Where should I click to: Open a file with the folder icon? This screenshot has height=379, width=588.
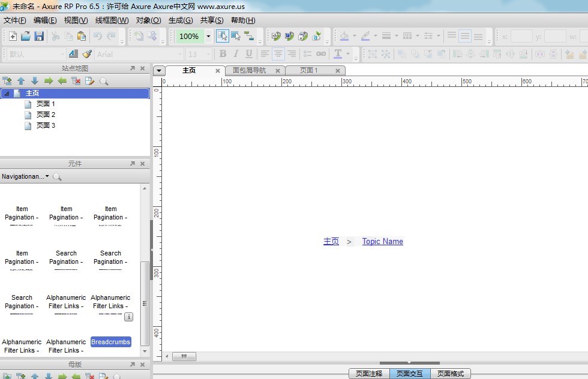26,36
